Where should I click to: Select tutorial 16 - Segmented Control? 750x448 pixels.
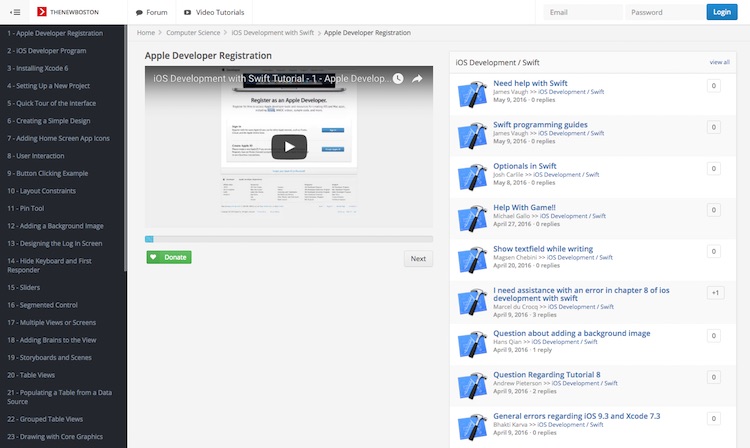point(42,305)
